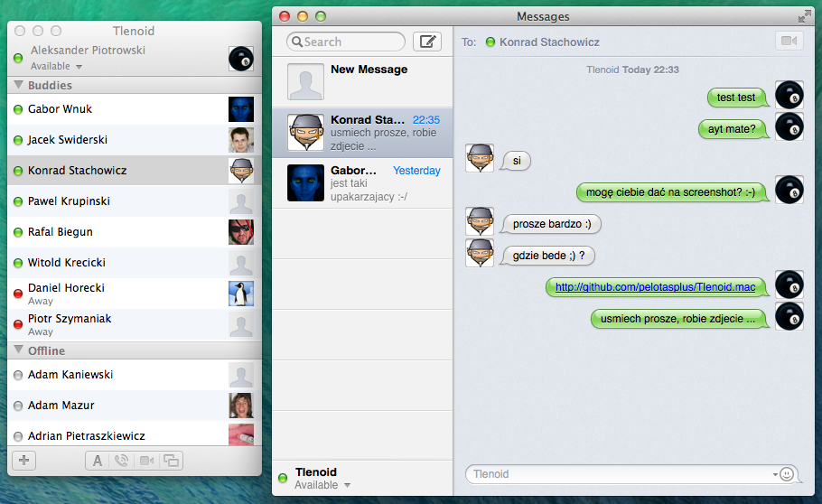Select the New Message conversation
This screenshot has height=504, width=822.
tap(362, 82)
